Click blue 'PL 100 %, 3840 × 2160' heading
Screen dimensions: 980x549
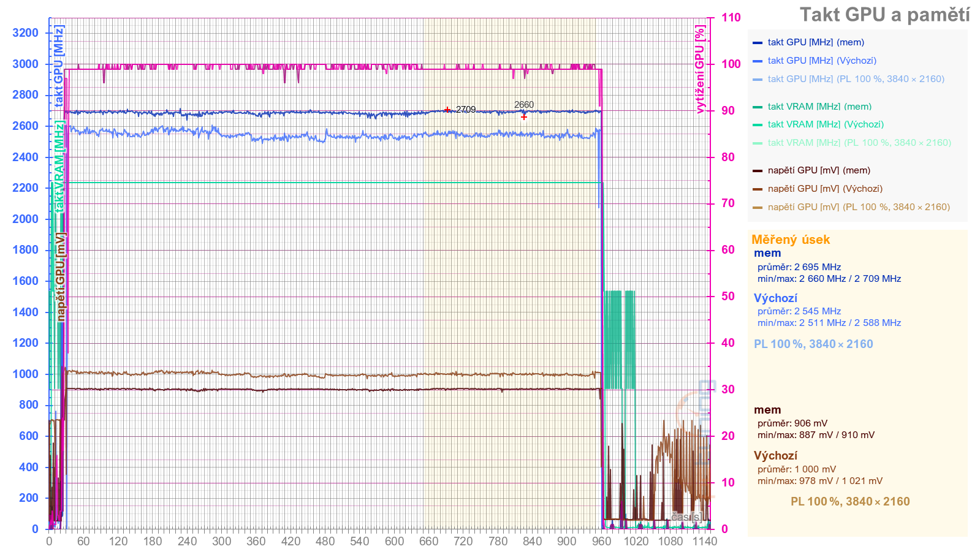click(813, 344)
